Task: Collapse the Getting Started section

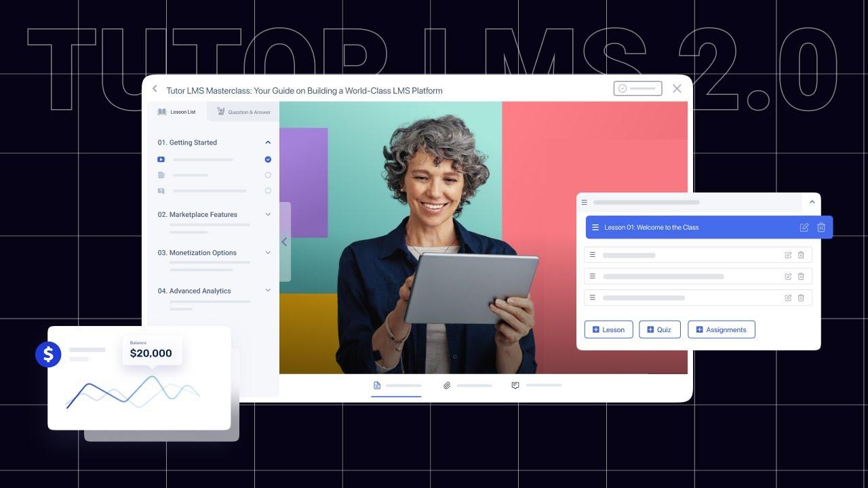Action: pyautogui.click(x=268, y=142)
